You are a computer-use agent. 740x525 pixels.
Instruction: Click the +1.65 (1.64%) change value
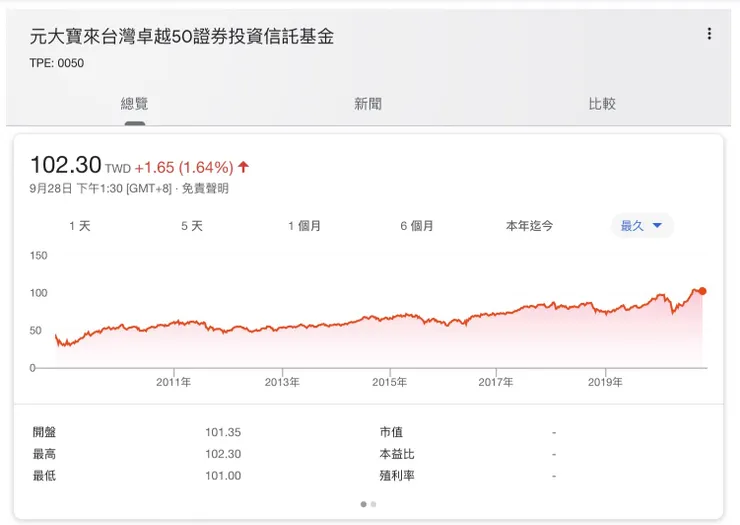click(184, 167)
